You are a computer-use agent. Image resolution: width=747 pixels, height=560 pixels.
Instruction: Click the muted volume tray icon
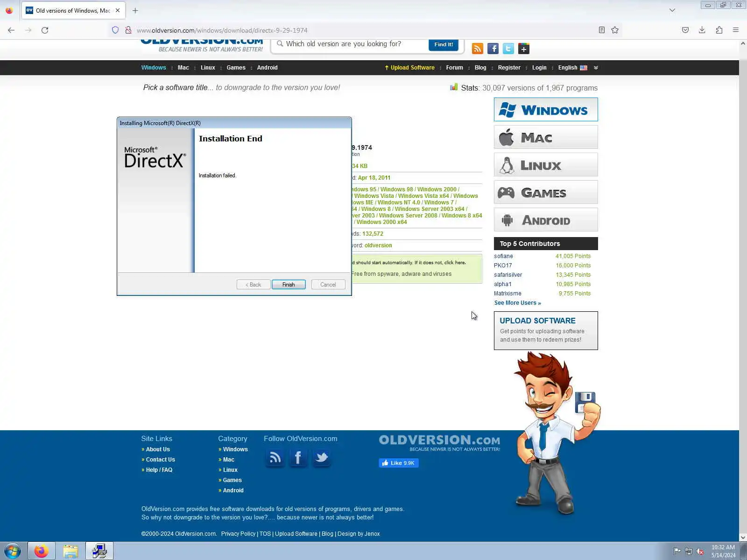[x=700, y=551]
